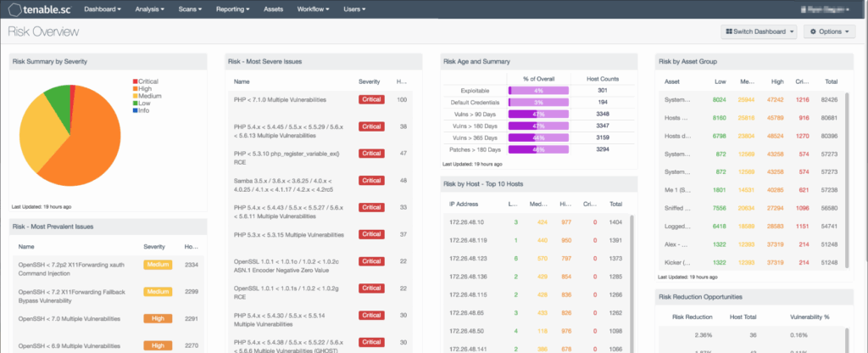Go to the Assets page
868x353 pixels.
[x=274, y=9]
